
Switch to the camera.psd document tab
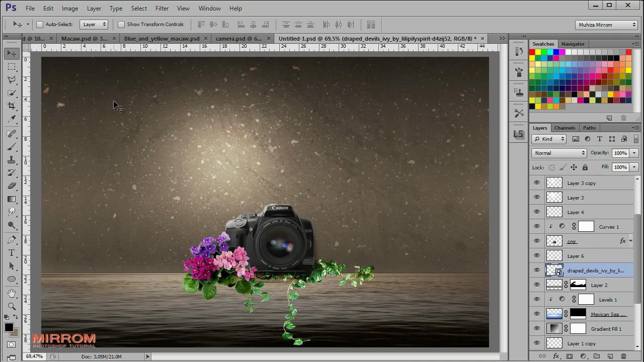[238, 38]
